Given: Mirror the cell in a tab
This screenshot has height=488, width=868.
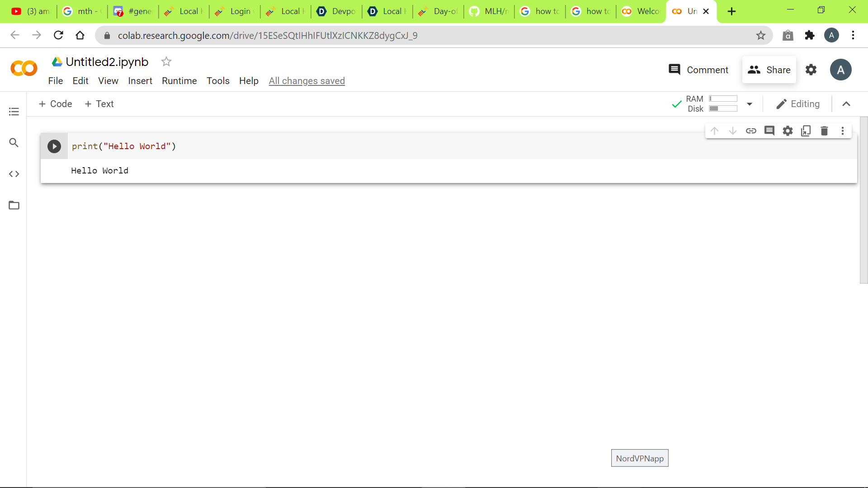Looking at the screenshot, I should pyautogui.click(x=806, y=131).
